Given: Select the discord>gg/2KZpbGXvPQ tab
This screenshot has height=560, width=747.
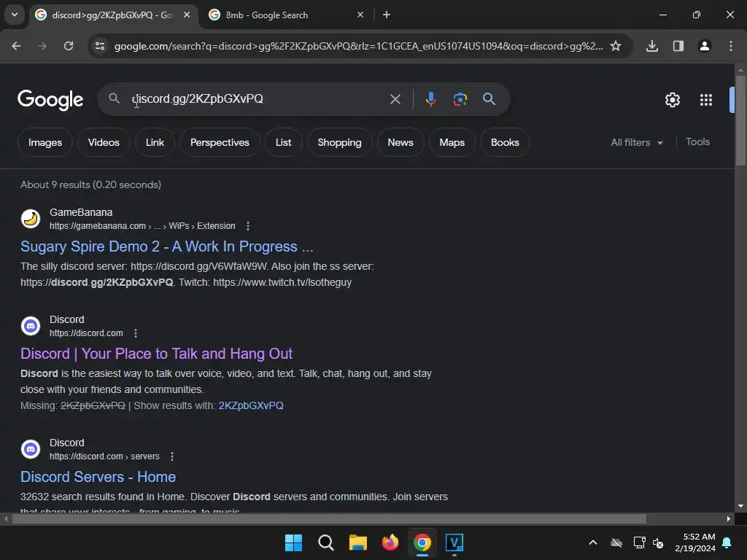Looking at the screenshot, I should click(x=113, y=15).
